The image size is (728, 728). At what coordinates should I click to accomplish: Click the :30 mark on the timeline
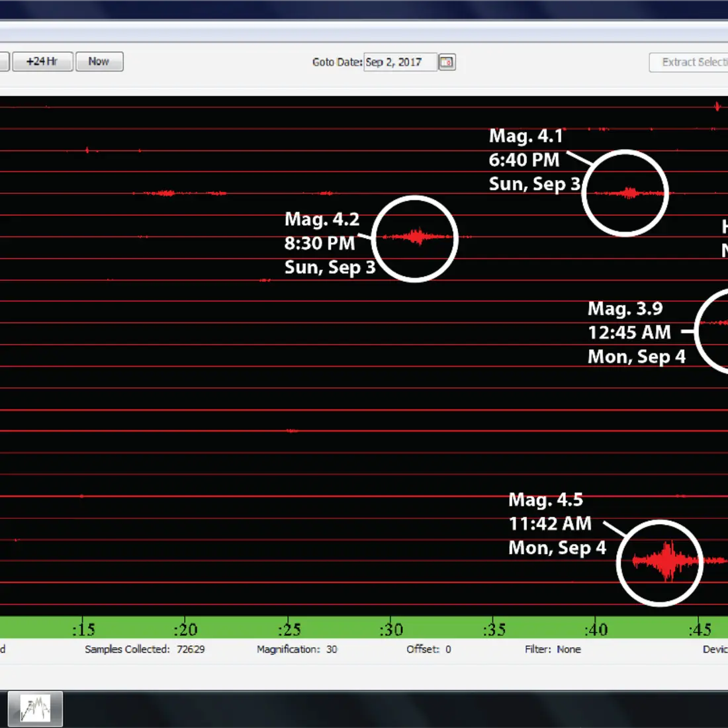[x=390, y=629]
